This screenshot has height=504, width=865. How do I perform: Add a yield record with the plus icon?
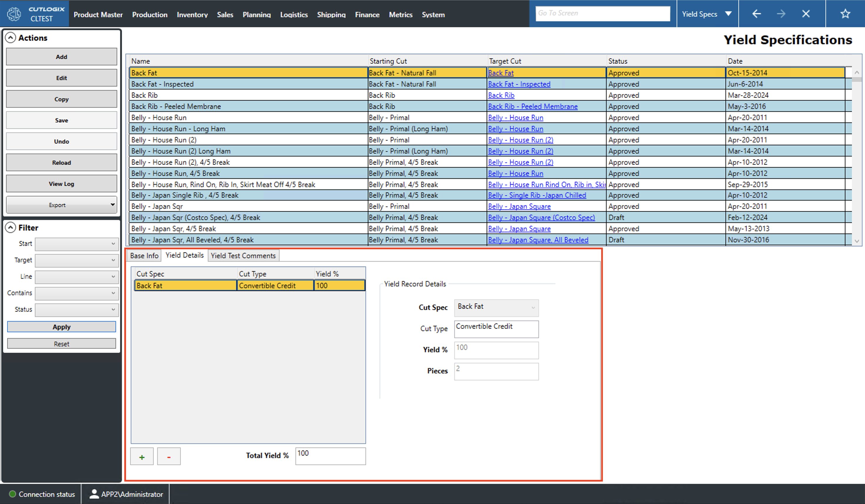pyautogui.click(x=142, y=456)
